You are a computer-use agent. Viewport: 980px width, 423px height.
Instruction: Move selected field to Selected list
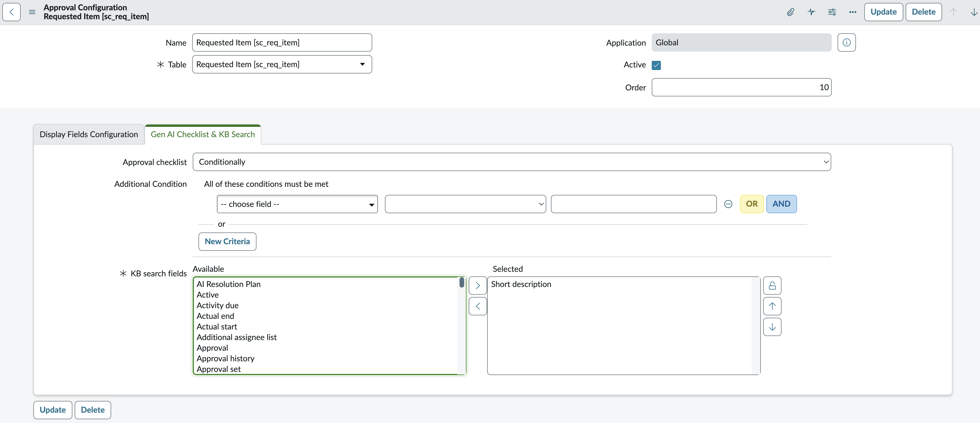(478, 286)
